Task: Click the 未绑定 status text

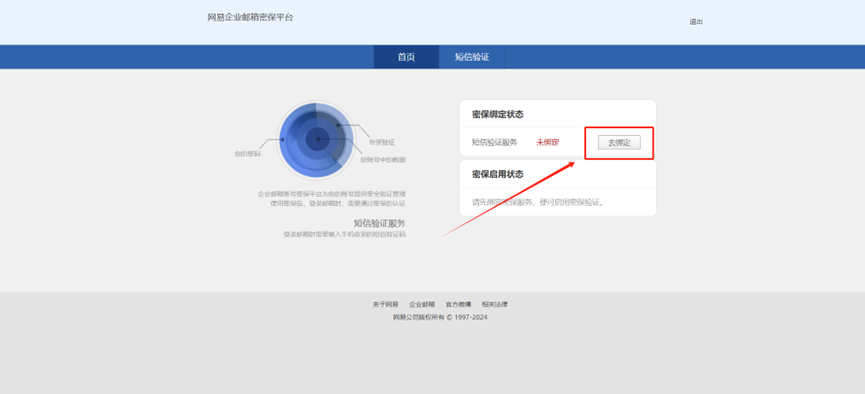Action: point(547,142)
